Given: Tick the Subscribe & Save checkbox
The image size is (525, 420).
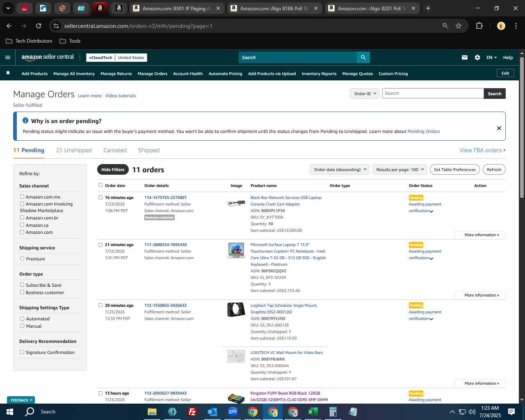Looking at the screenshot, I should (x=22, y=285).
